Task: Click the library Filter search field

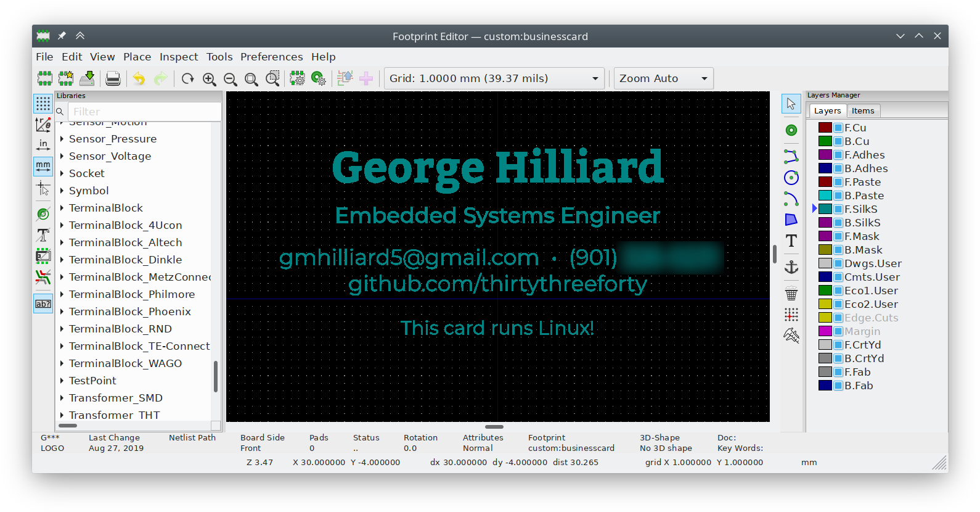Action: click(x=144, y=112)
